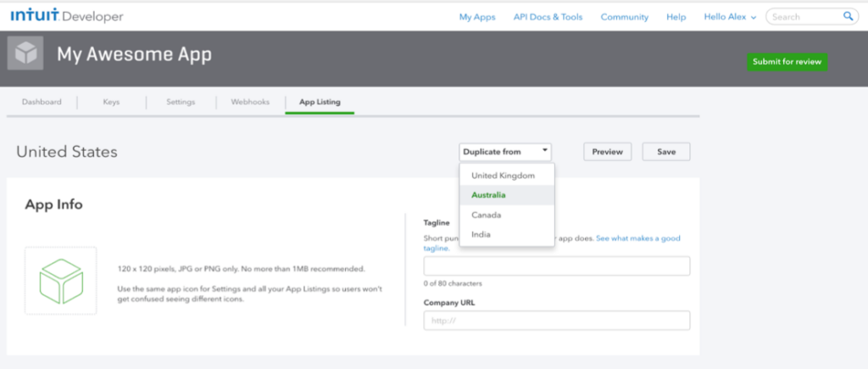The width and height of the screenshot is (868, 369).
Task: Open the Keys tab
Action: [111, 102]
